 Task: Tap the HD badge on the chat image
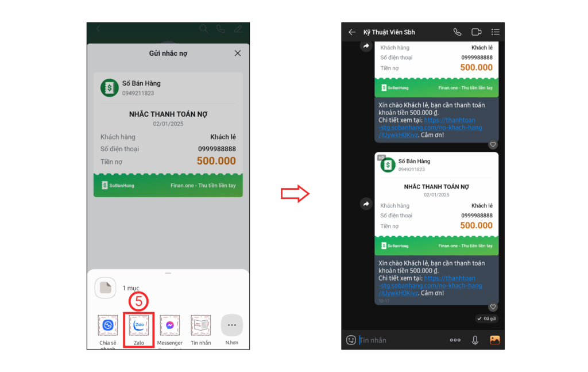pos(381,158)
